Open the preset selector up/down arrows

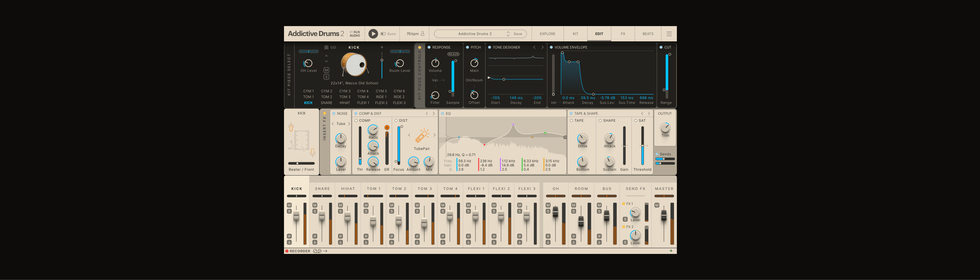click(x=508, y=34)
